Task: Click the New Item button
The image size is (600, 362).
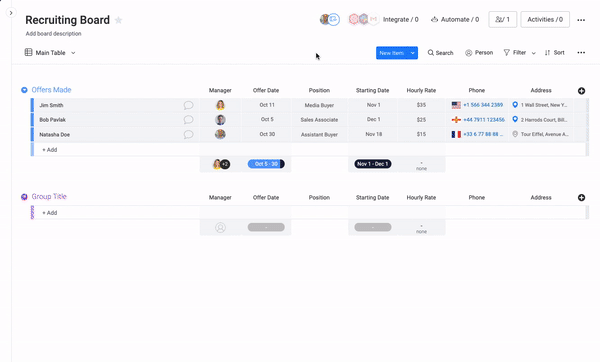Action: tap(392, 53)
